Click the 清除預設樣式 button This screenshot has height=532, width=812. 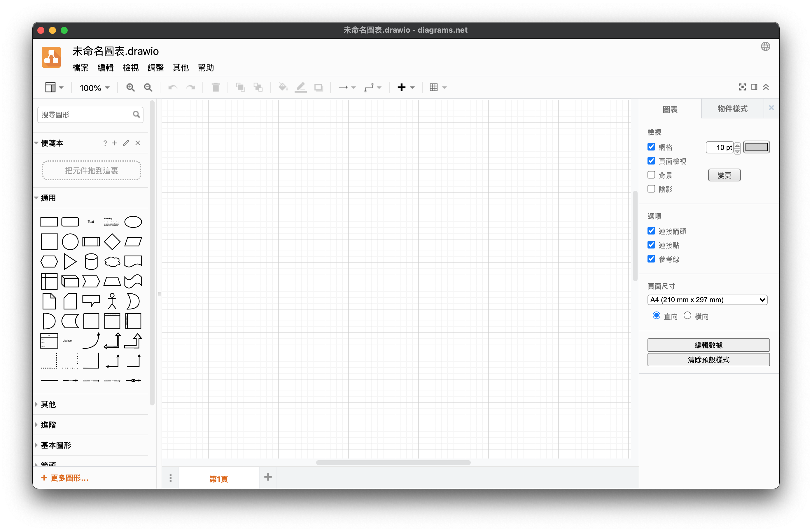[708, 359]
